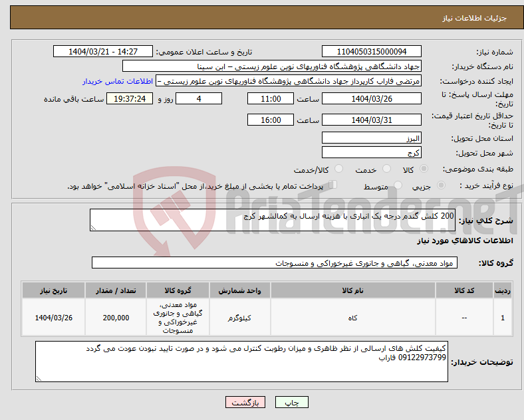Click the remaining days field showing 4
The height and width of the screenshot is (420, 524).
[199, 99]
